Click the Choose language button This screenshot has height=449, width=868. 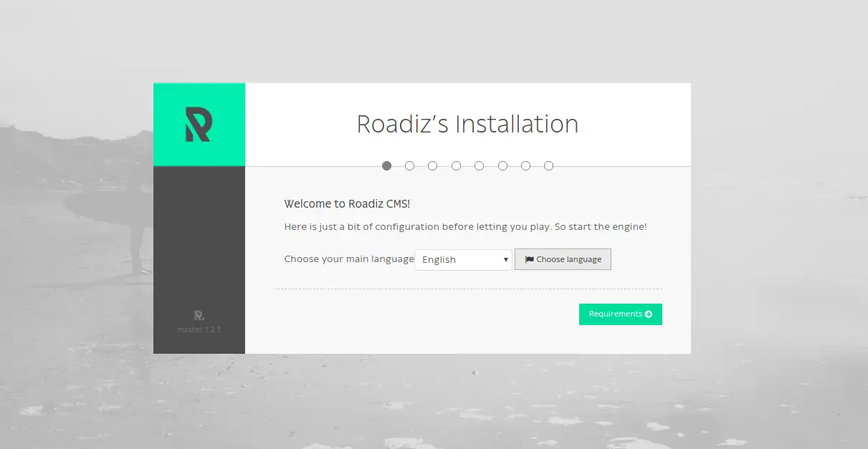(563, 259)
